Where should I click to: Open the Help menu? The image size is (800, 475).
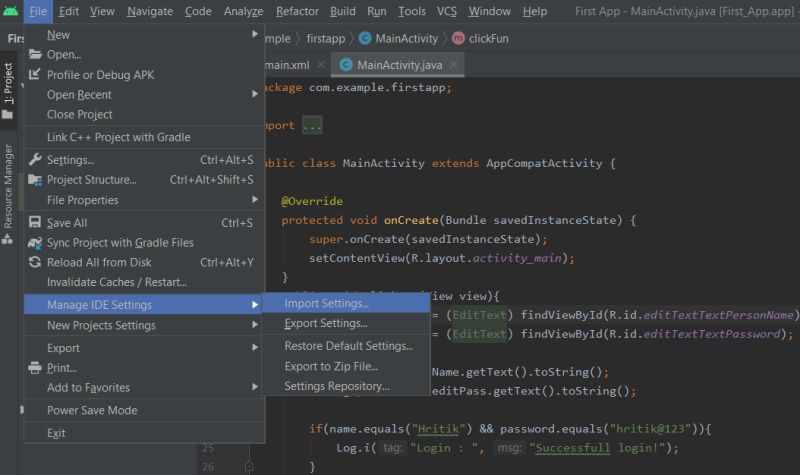535,11
